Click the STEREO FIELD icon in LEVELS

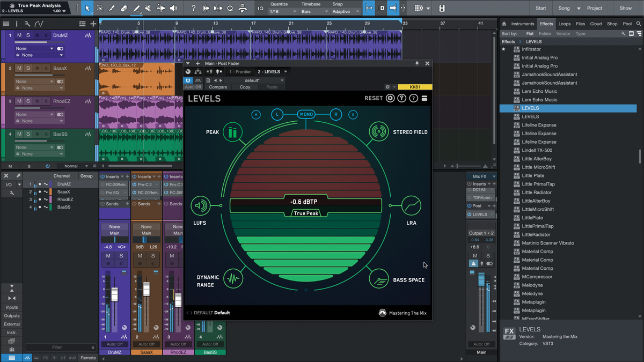point(378,131)
